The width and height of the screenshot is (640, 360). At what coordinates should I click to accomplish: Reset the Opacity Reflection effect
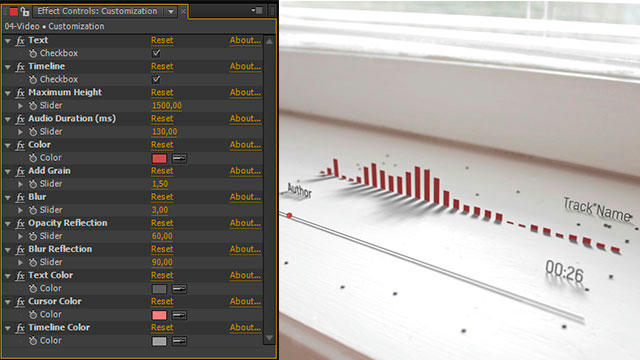click(x=162, y=223)
